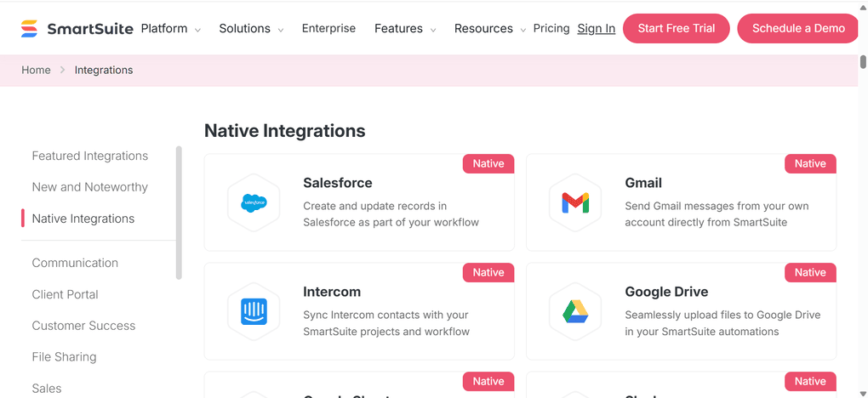Open the Solutions navigation menu
868x398 pixels.
click(x=245, y=28)
